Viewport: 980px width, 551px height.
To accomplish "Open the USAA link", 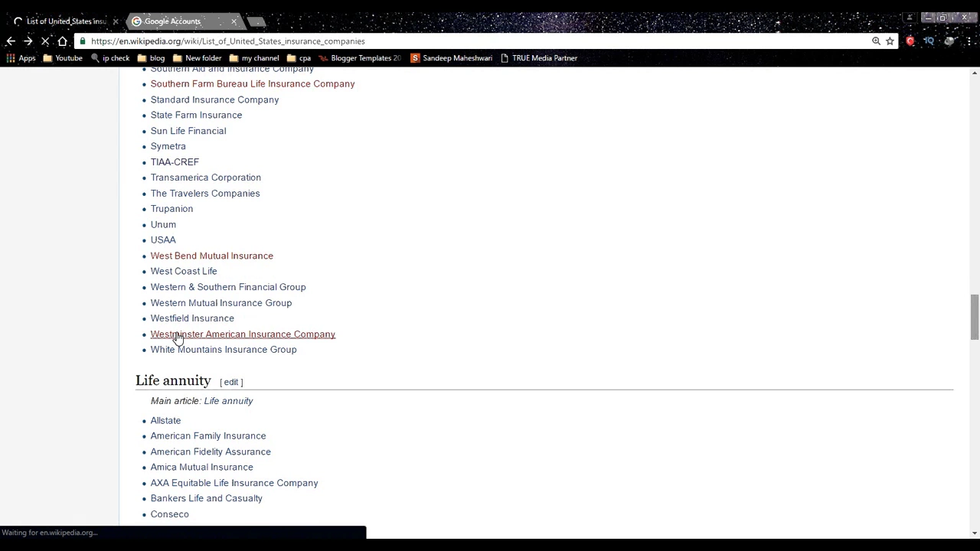I will pyautogui.click(x=163, y=240).
